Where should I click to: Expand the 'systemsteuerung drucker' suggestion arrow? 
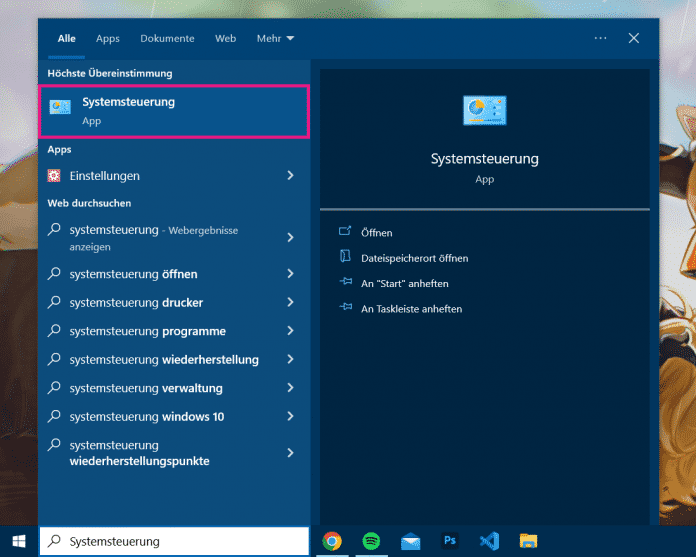tap(290, 302)
